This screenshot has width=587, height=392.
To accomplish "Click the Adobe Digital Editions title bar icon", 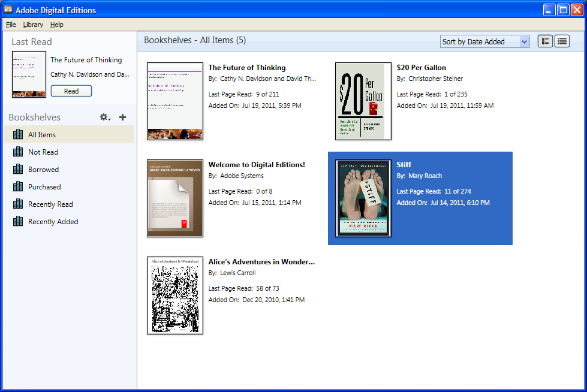I will tap(8, 10).
